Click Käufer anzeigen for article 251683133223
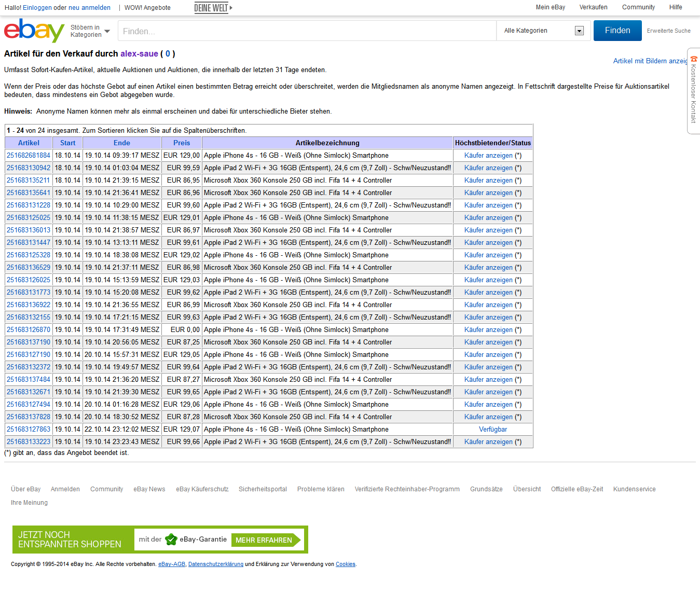The width and height of the screenshot is (700, 594). tap(488, 442)
